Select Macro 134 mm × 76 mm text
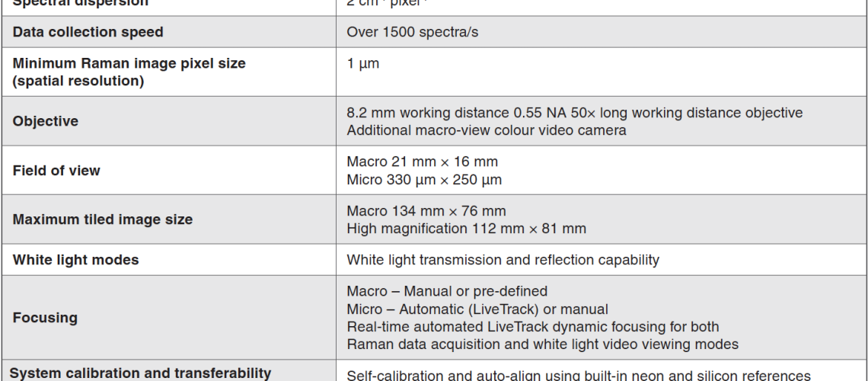 (426, 211)
